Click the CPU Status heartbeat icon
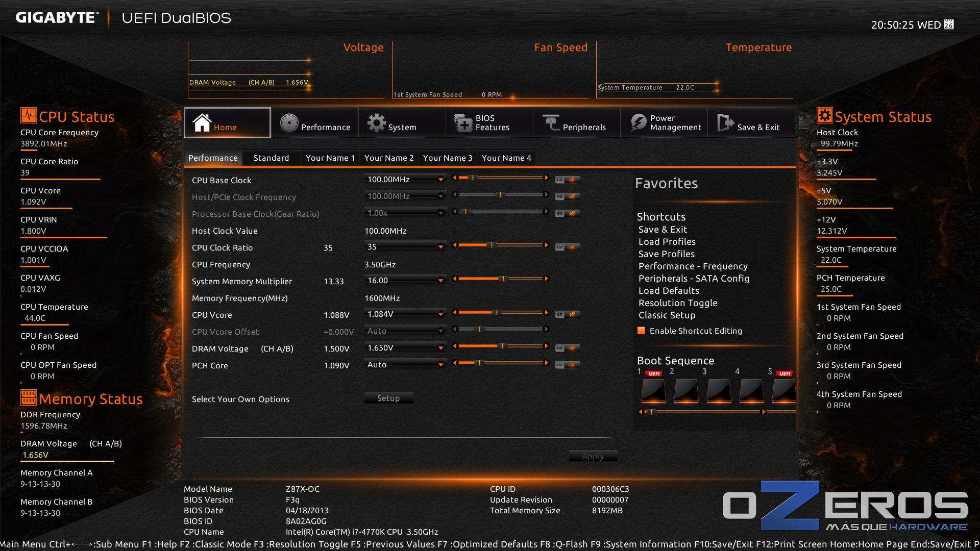The width and height of the screenshot is (980, 551). pyautogui.click(x=29, y=115)
